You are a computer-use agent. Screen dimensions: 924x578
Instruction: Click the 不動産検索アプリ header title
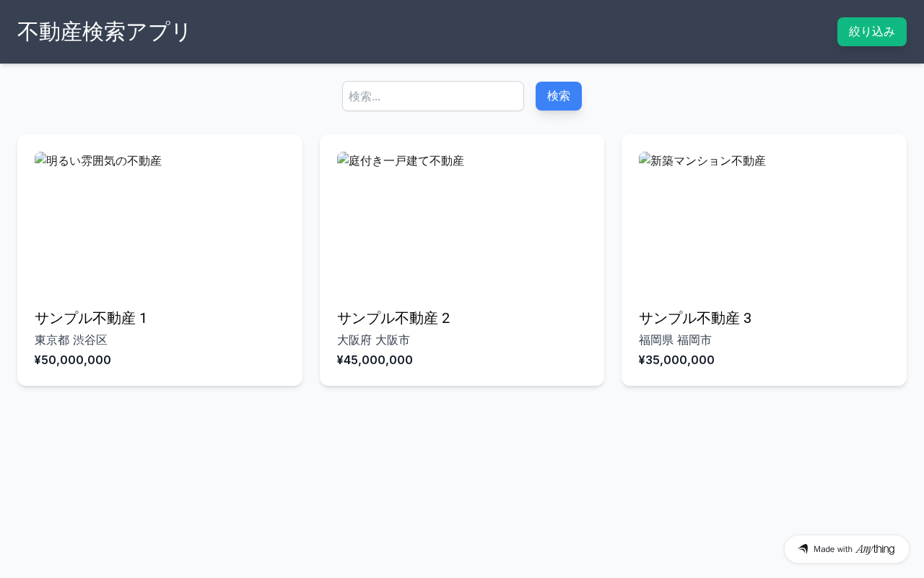pyautogui.click(x=104, y=32)
